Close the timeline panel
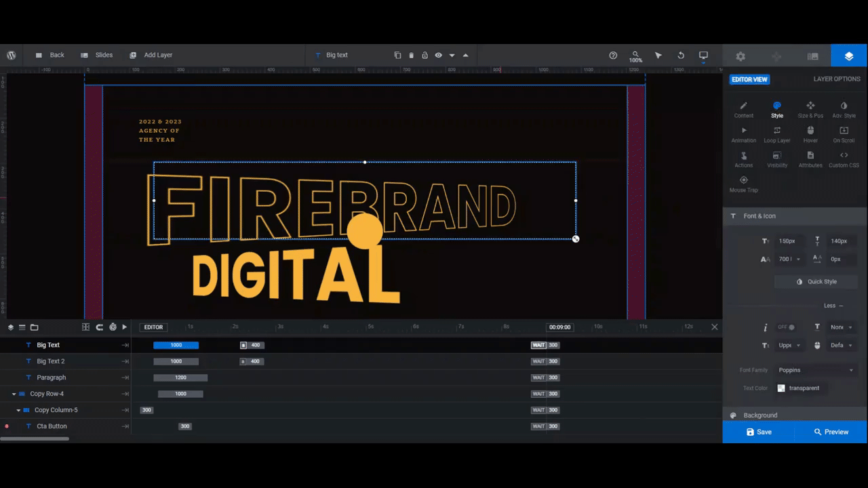The height and width of the screenshot is (488, 868). point(714,327)
